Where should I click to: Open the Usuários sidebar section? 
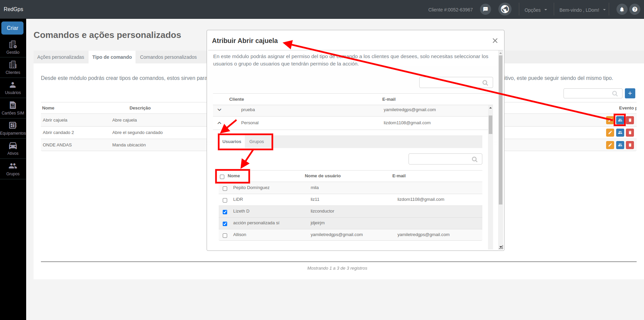13,88
